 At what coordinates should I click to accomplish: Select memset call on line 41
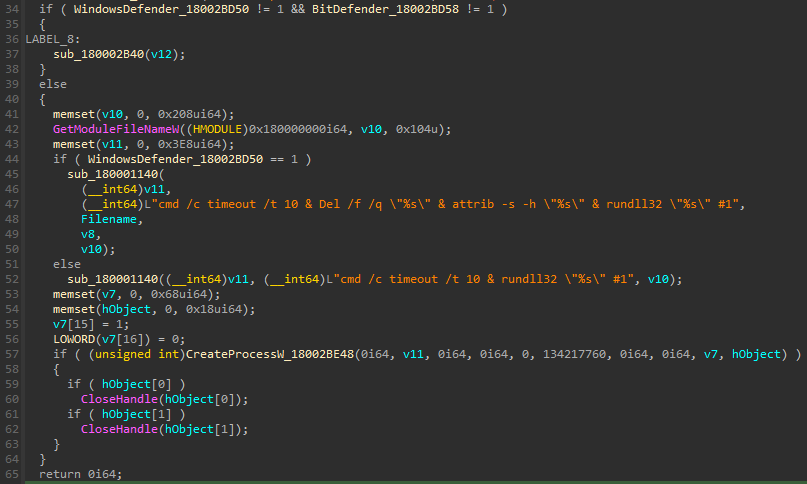[74, 114]
